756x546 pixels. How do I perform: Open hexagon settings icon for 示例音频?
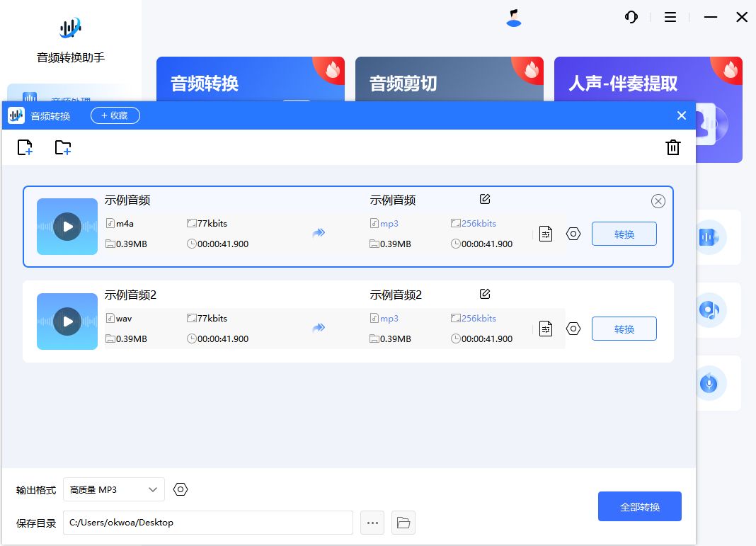click(x=573, y=234)
